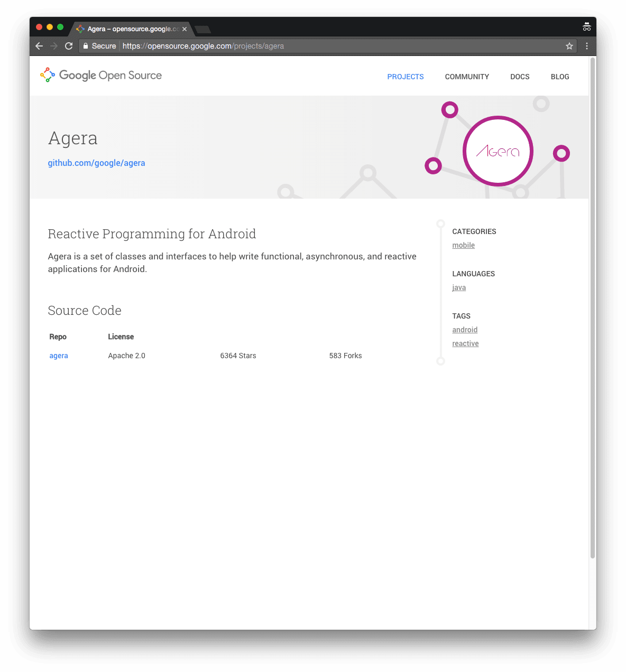This screenshot has height=672, width=626.
Task: Open Chrome three-dot menu
Action: pos(587,46)
